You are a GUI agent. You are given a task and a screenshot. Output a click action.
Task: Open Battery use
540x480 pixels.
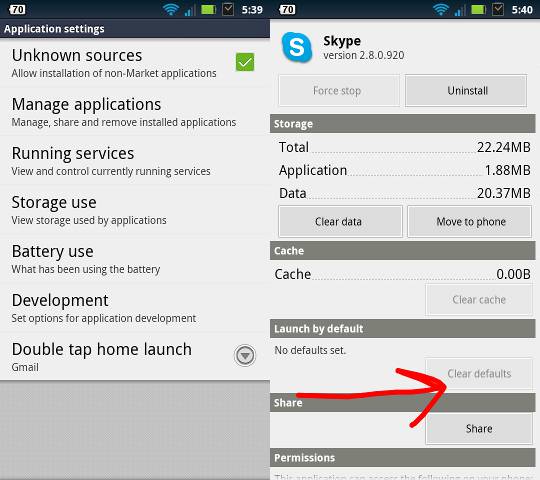point(135,258)
